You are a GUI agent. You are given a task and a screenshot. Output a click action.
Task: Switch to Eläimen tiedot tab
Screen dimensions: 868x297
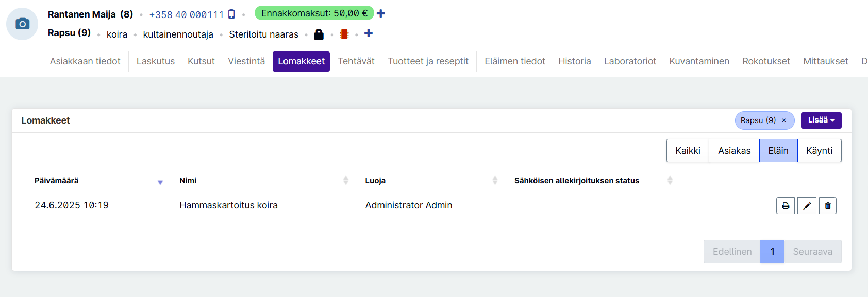pyautogui.click(x=515, y=61)
